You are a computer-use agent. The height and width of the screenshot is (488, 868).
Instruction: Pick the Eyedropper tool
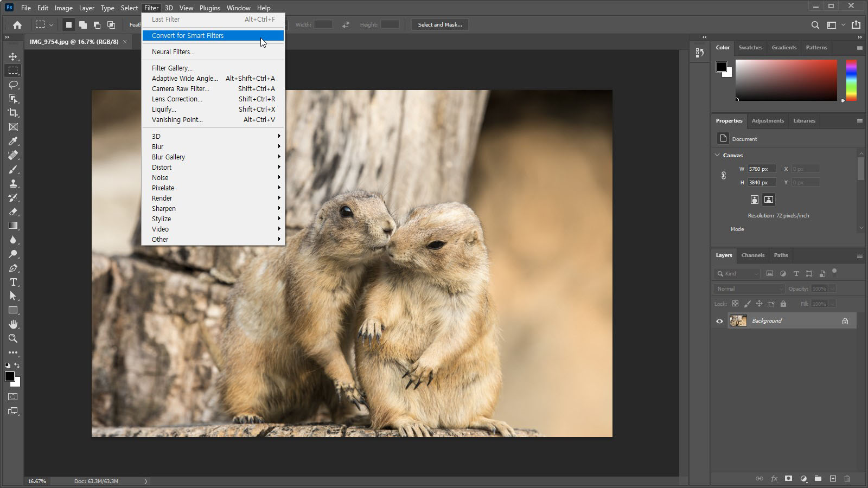(x=13, y=141)
